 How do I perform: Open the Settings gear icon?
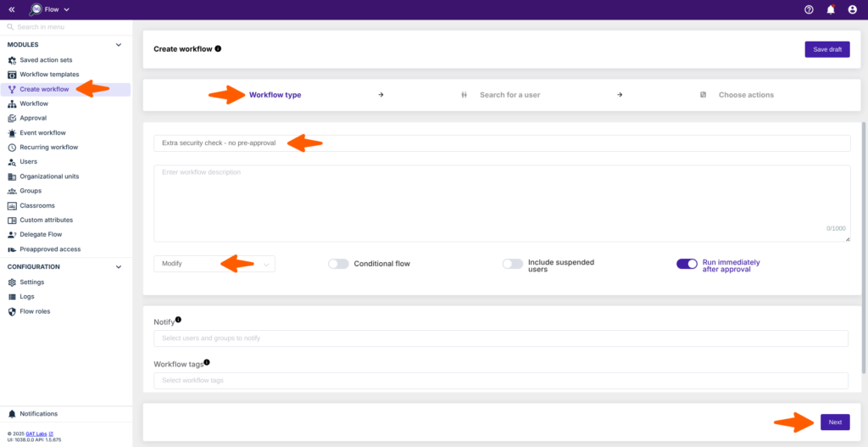[12, 282]
